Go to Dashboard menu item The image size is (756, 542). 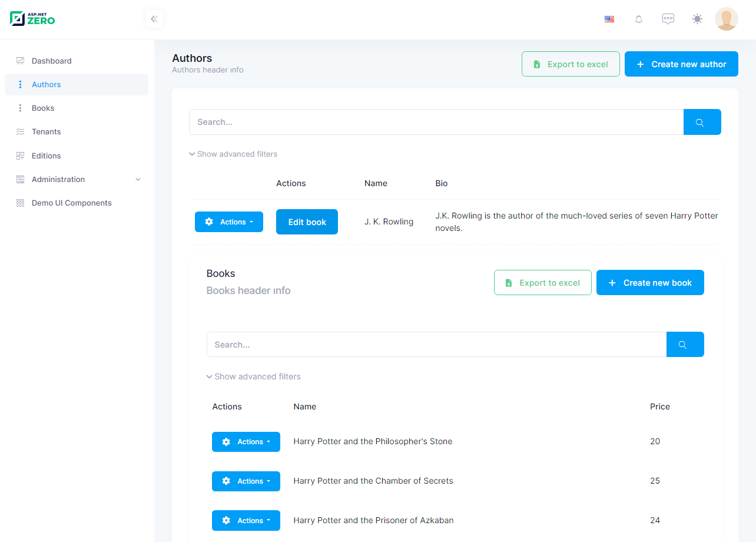pyautogui.click(x=77, y=61)
